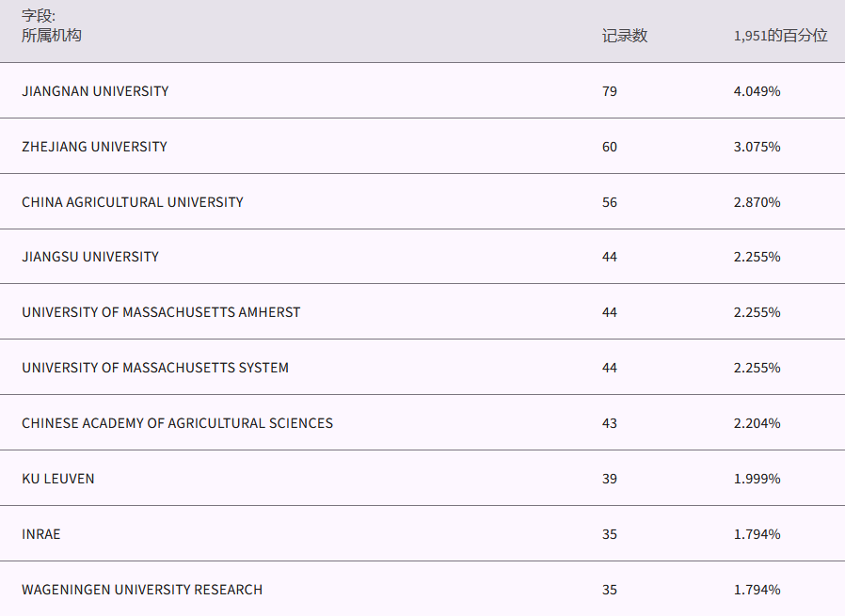Click the 1.999% value for KU Leuven

pos(757,479)
